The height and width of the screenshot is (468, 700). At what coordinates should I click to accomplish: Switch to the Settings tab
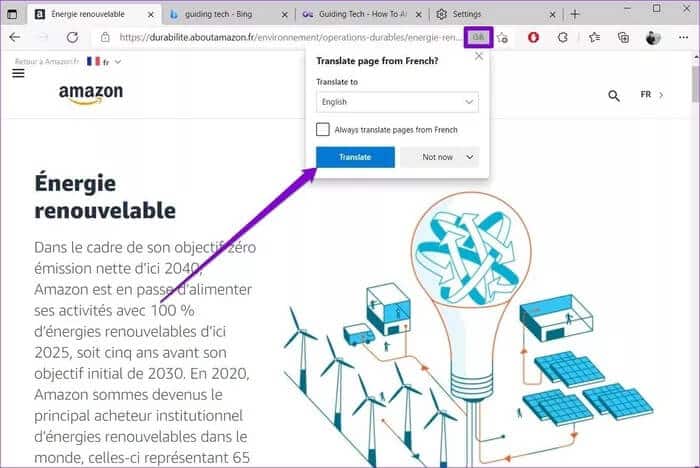point(495,14)
